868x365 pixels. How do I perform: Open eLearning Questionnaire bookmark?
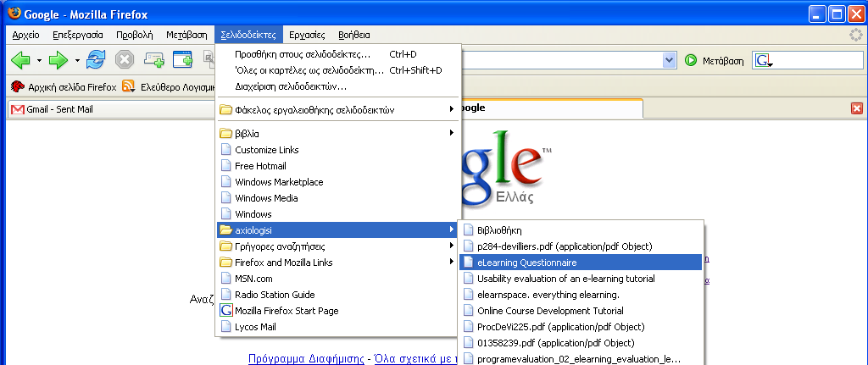coord(581,263)
